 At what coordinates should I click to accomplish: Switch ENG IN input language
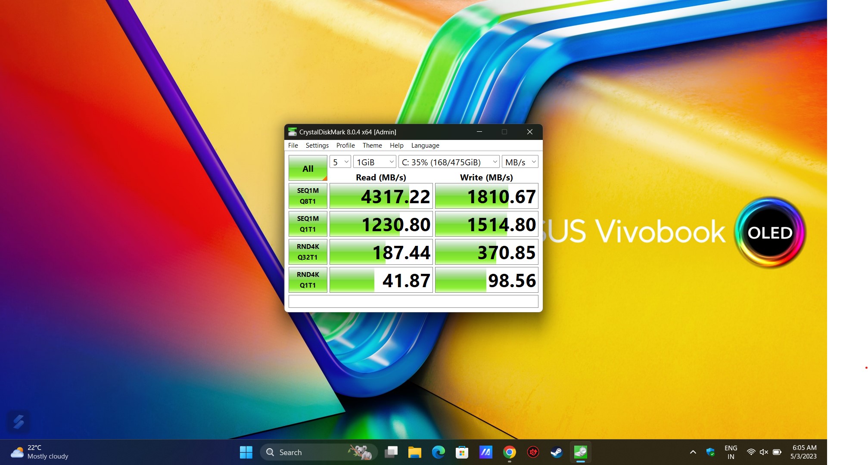731,452
